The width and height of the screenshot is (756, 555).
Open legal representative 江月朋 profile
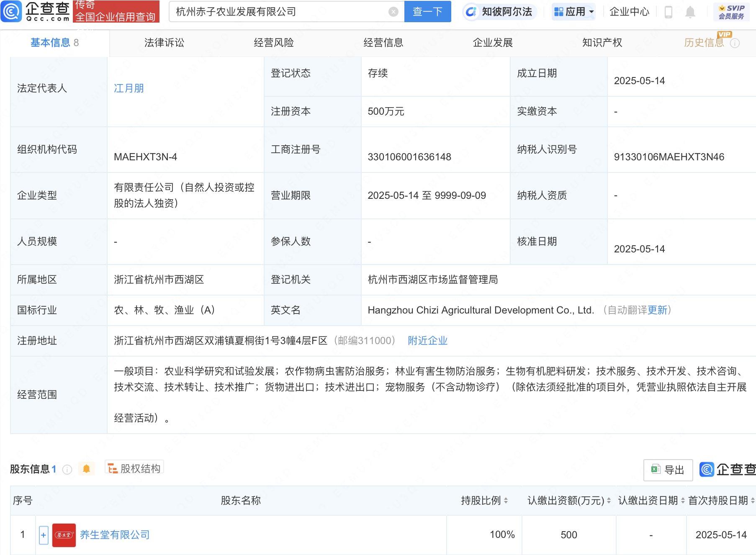coord(129,88)
